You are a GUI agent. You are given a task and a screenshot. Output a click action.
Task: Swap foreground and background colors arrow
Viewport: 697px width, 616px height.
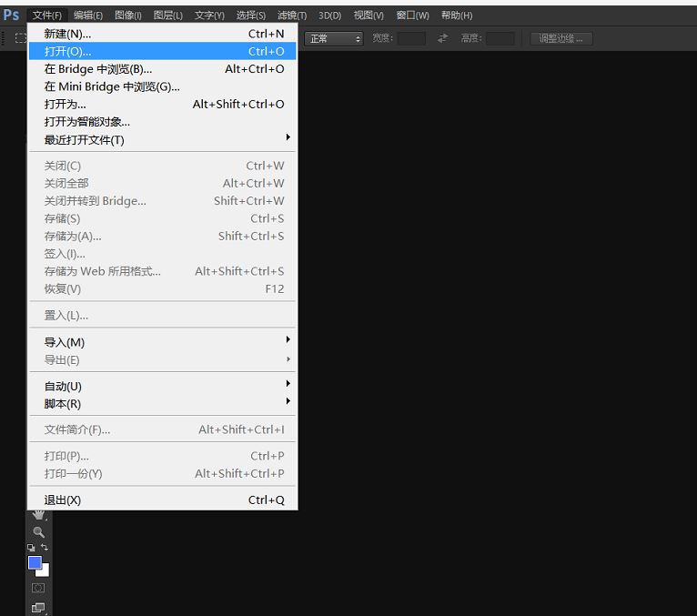[x=45, y=547]
